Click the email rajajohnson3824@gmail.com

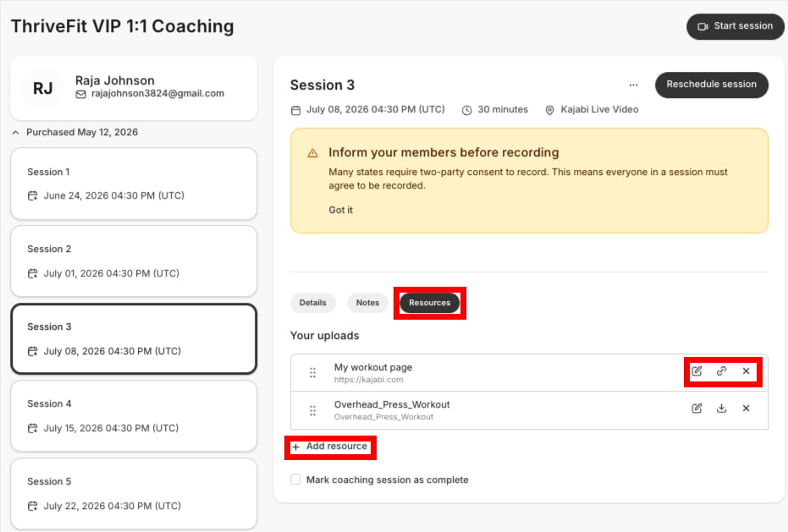pos(157,93)
